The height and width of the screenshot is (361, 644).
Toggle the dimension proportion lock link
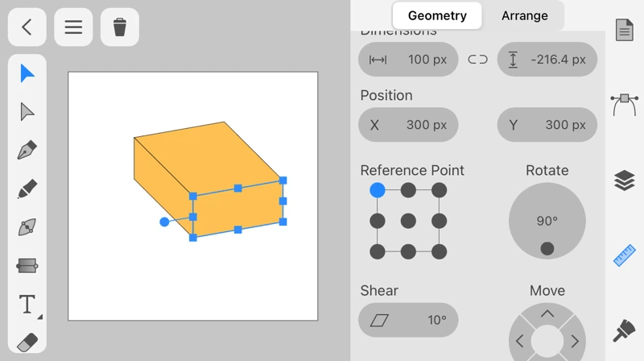(478, 60)
